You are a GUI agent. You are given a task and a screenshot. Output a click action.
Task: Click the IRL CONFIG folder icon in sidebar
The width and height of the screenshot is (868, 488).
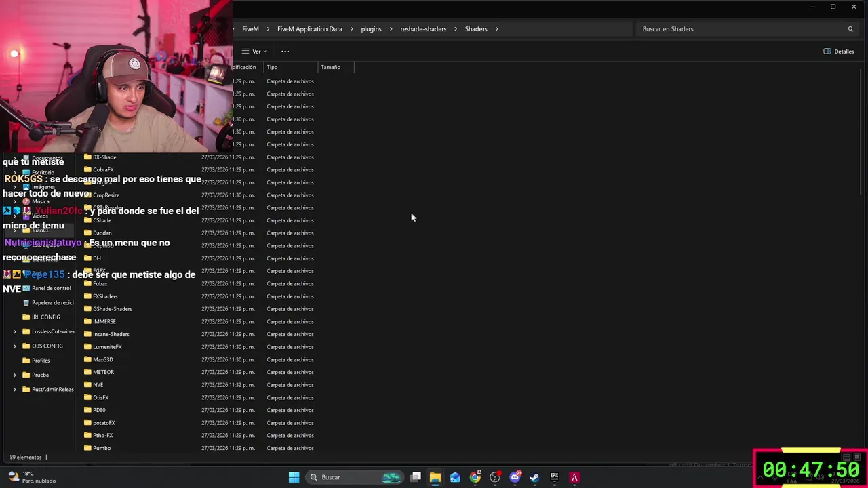pos(26,317)
